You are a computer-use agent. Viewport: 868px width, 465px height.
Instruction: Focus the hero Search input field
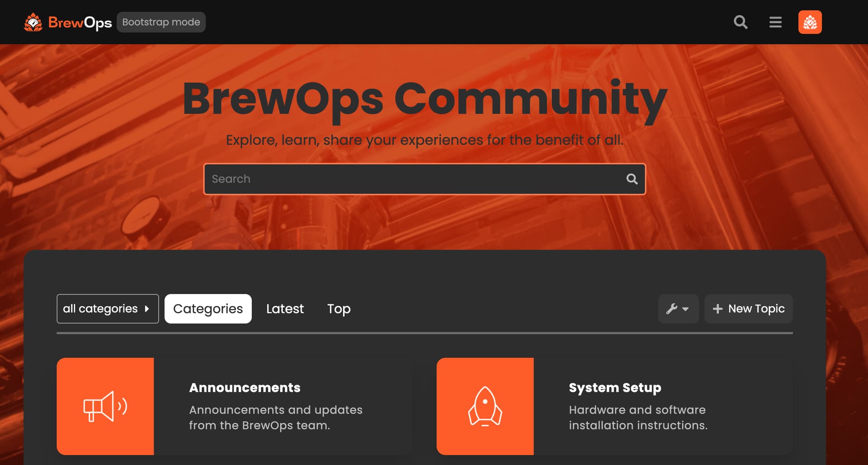414,179
